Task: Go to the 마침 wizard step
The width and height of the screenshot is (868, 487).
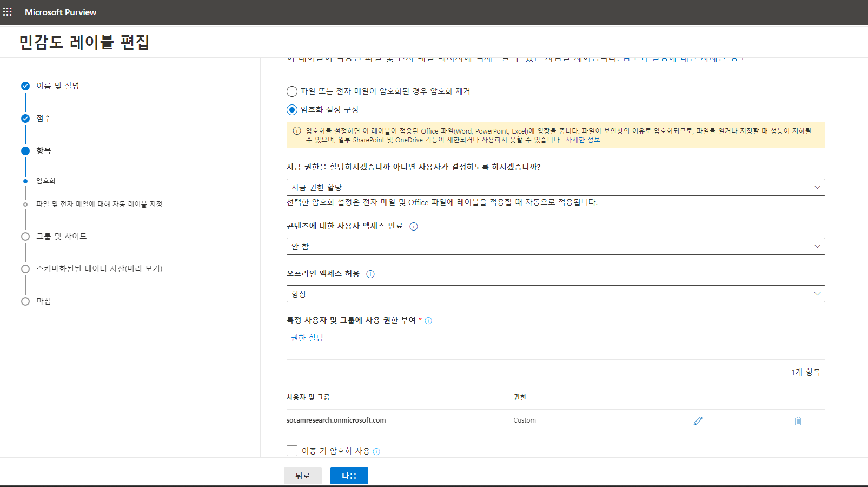Action: [x=44, y=301]
